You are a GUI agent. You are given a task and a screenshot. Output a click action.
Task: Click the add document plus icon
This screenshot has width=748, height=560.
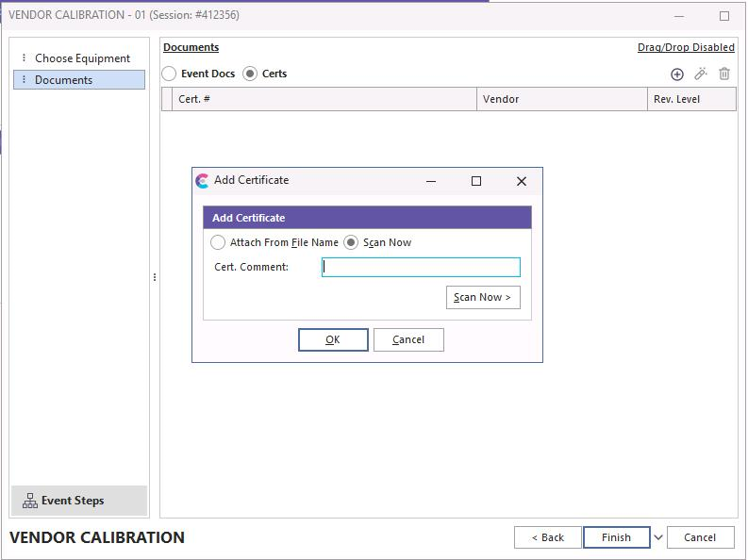(676, 74)
